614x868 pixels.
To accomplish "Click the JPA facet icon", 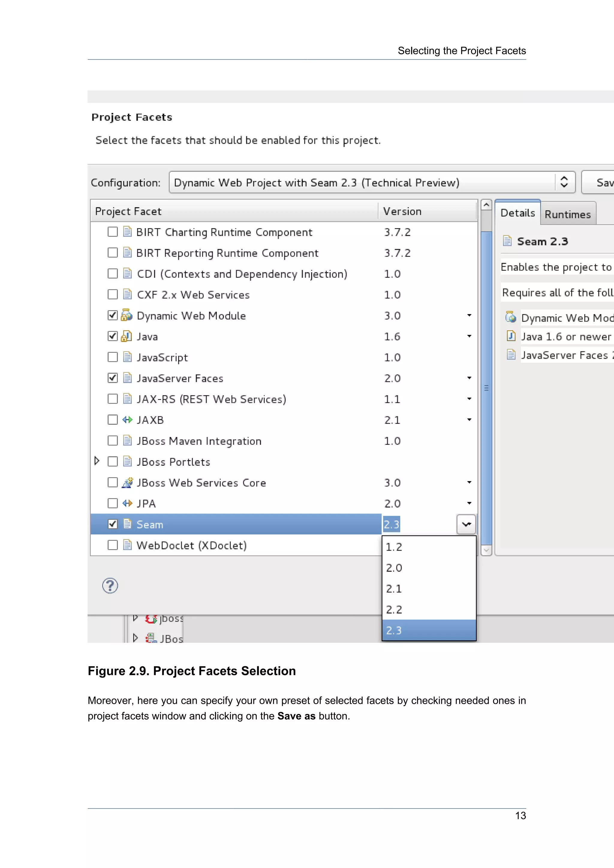I will [127, 503].
